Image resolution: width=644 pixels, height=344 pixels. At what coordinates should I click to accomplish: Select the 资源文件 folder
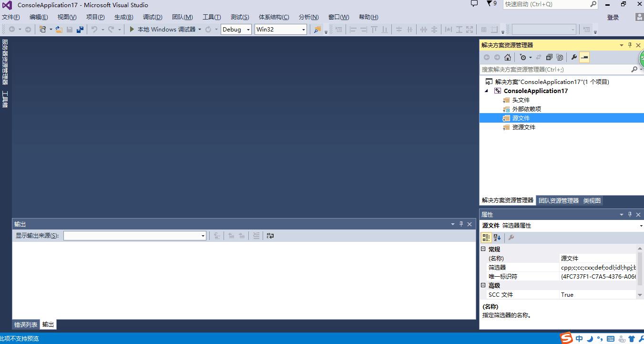pos(523,127)
